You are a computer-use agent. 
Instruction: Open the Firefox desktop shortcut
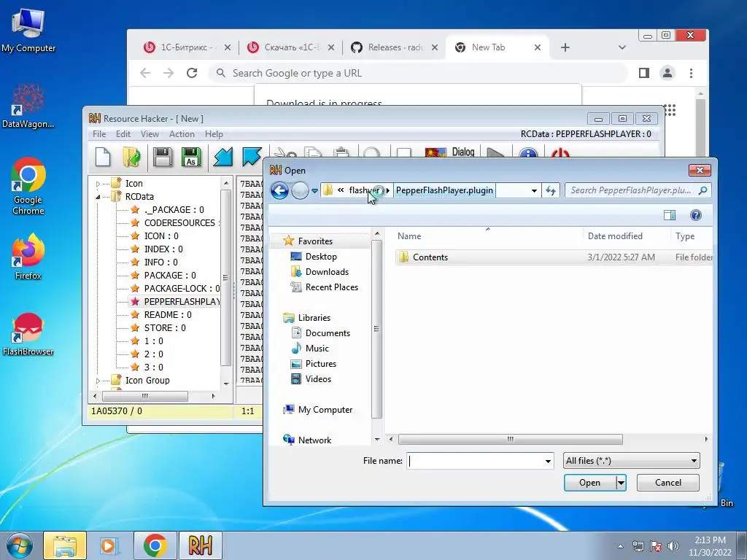coord(28,257)
